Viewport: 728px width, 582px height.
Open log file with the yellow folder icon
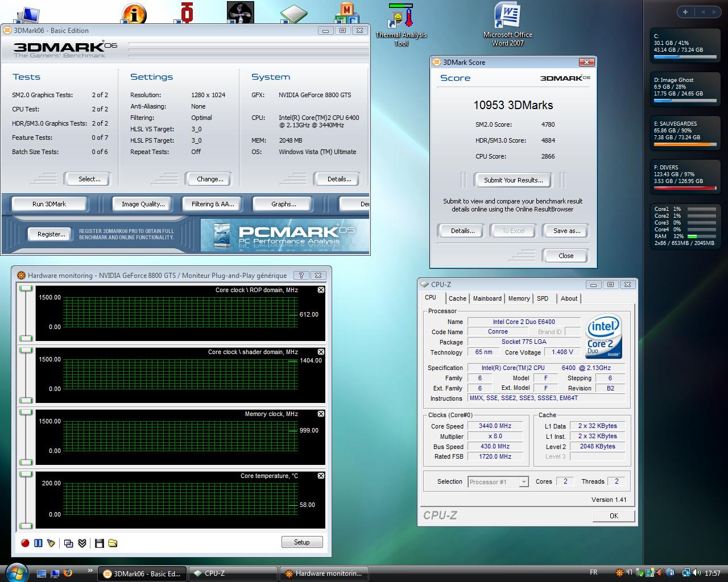[x=113, y=543]
